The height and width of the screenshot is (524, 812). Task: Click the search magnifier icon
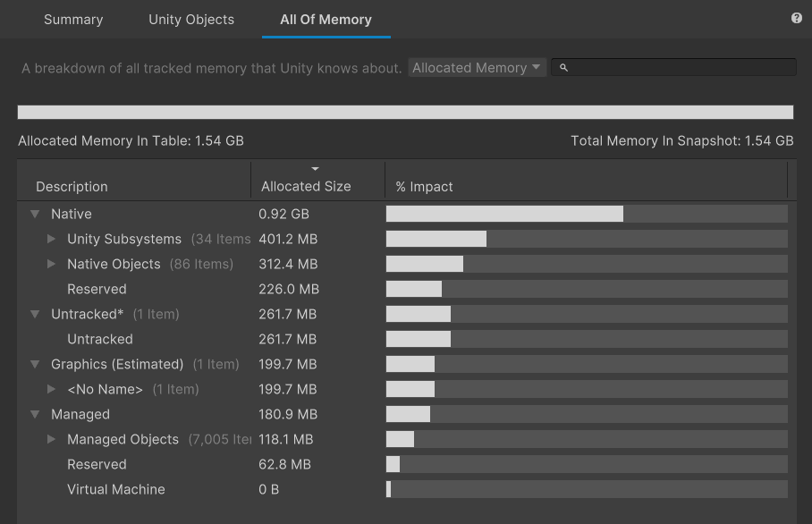tap(564, 68)
